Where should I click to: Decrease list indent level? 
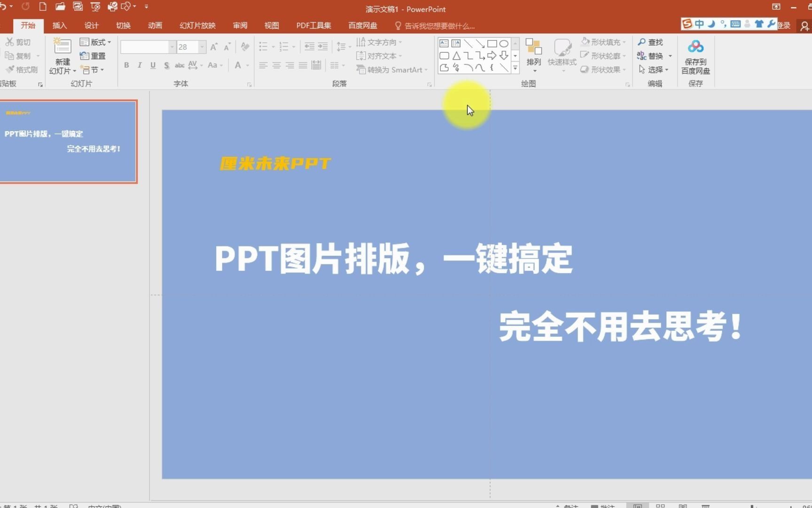[309, 46]
